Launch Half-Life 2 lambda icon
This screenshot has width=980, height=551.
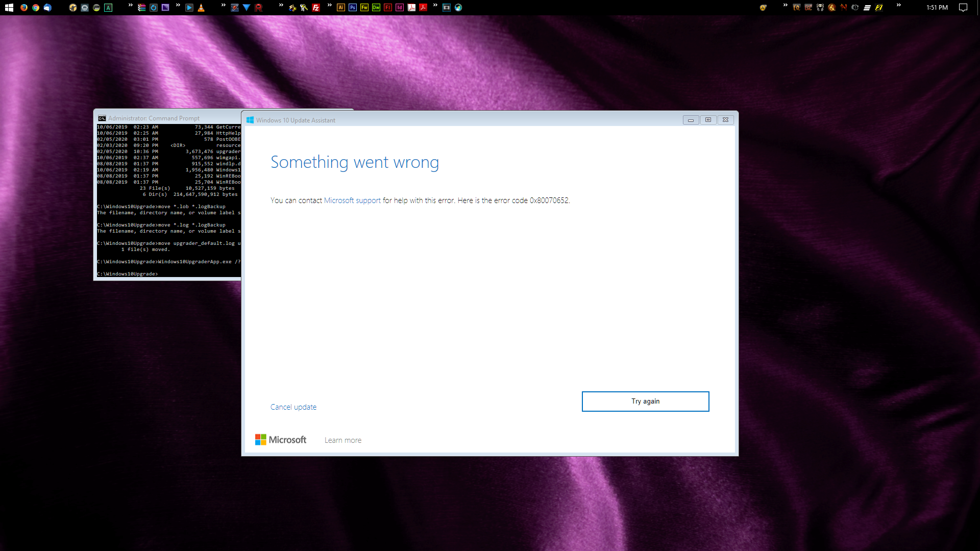coord(763,8)
